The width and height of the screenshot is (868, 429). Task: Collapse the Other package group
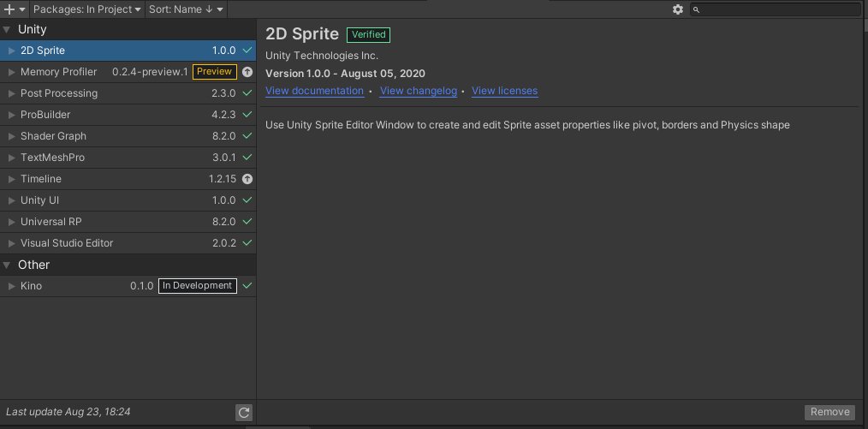[7, 265]
